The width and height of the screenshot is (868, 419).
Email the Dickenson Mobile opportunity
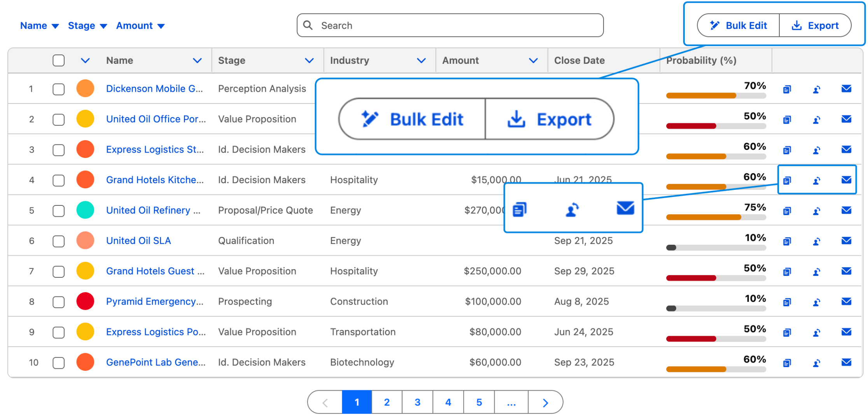pos(846,89)
